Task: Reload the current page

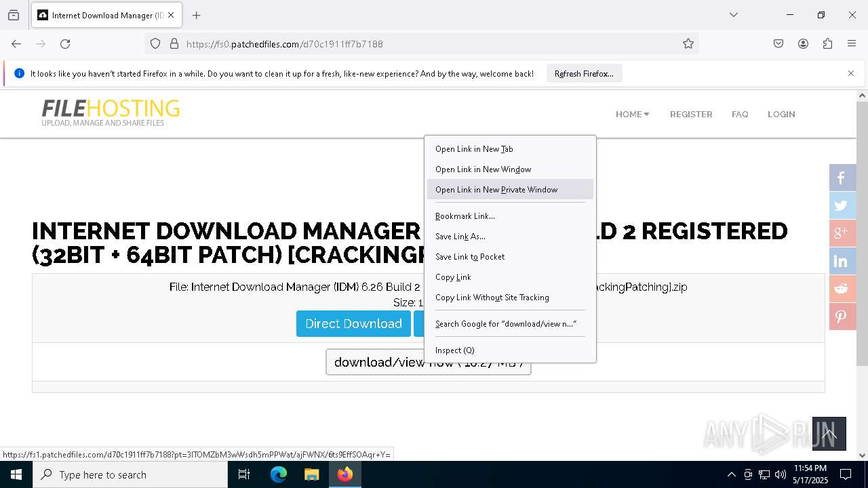Action: (x=65, y=44)
